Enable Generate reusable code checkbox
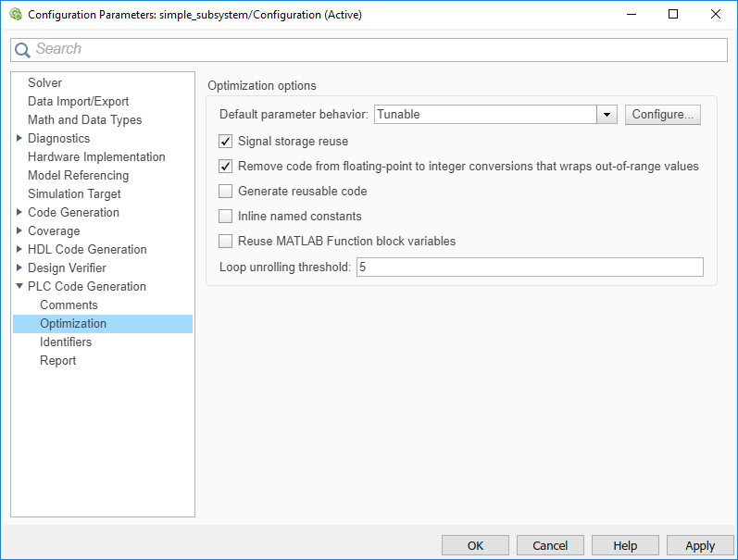 coord(225,192)
